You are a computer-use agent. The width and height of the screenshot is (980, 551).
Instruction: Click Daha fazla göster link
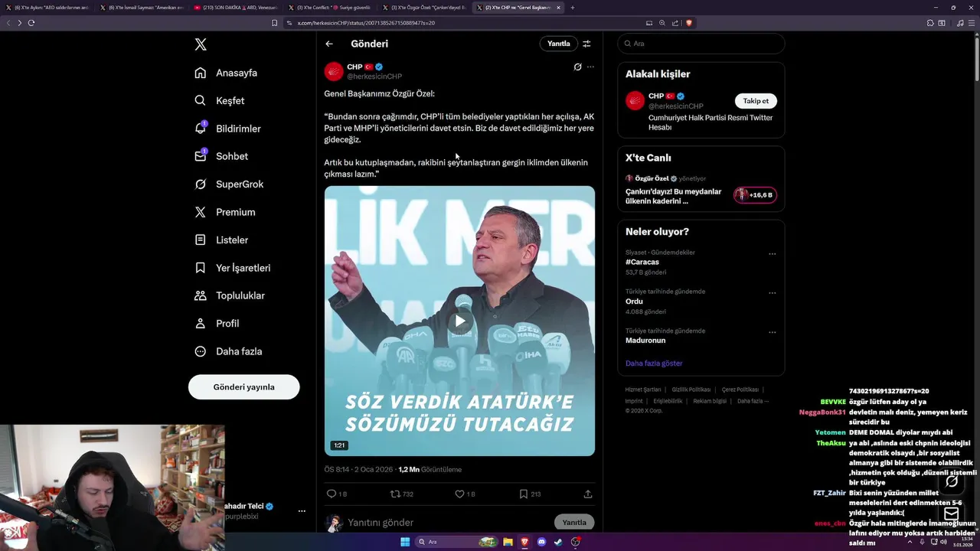pos(654,364)
